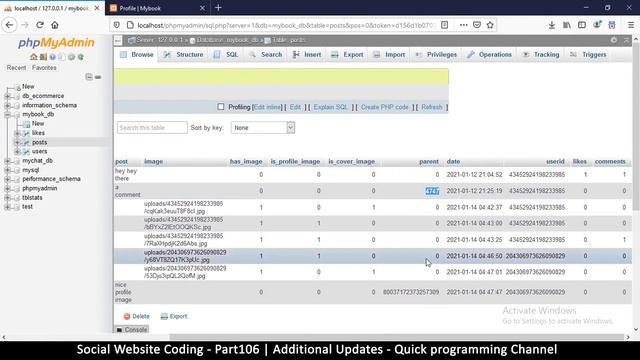Go back with browser back arrow

(9, 25)
